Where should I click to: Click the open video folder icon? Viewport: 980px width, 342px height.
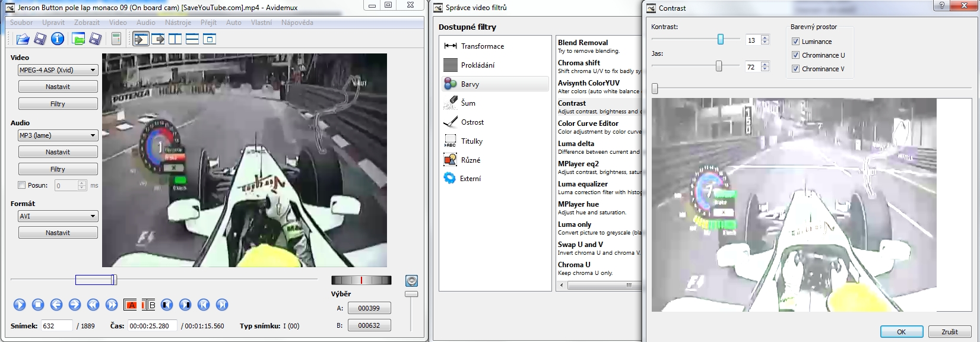click(23, 39)
